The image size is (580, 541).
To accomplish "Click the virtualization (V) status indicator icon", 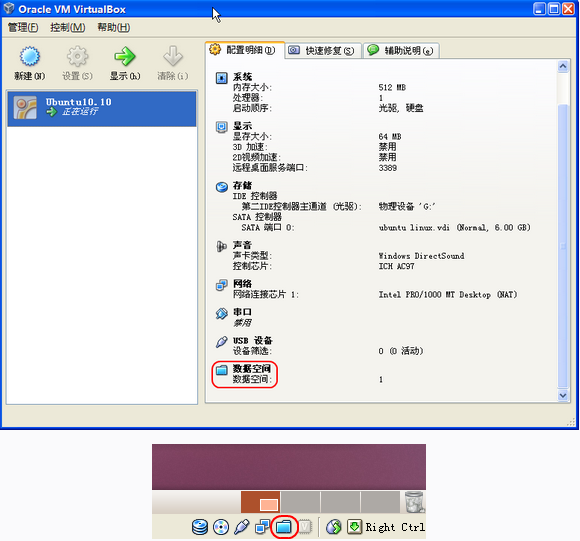I will click(x=306, y=527).
